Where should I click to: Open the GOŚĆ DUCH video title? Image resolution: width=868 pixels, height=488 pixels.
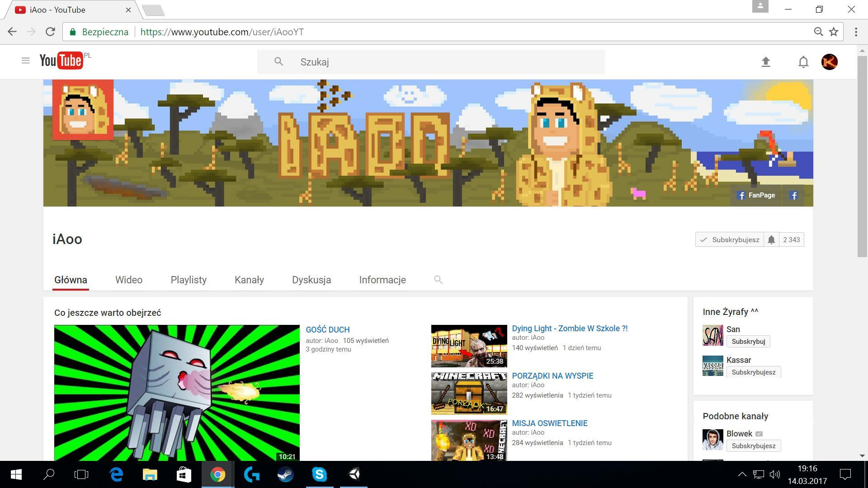(328, 330)
